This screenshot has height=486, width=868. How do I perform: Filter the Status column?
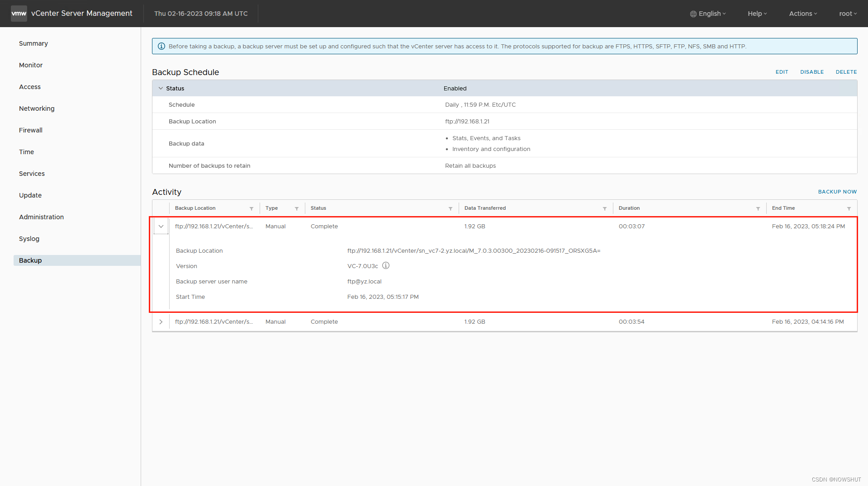(451, 208)
